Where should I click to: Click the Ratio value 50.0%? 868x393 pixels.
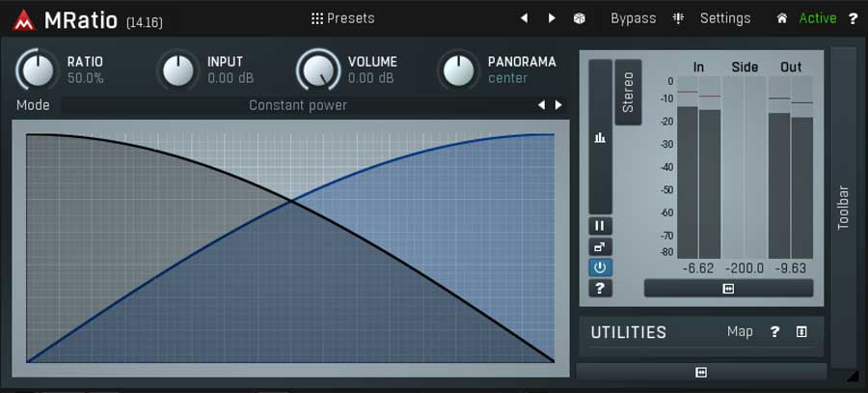click(x=86, y=78)
